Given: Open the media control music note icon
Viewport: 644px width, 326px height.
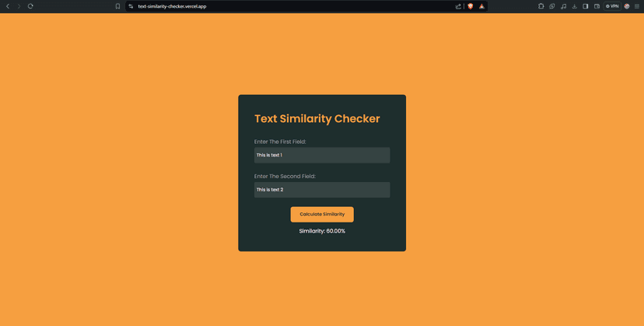Looking at the screenshot, I should (x=563, y=6).
